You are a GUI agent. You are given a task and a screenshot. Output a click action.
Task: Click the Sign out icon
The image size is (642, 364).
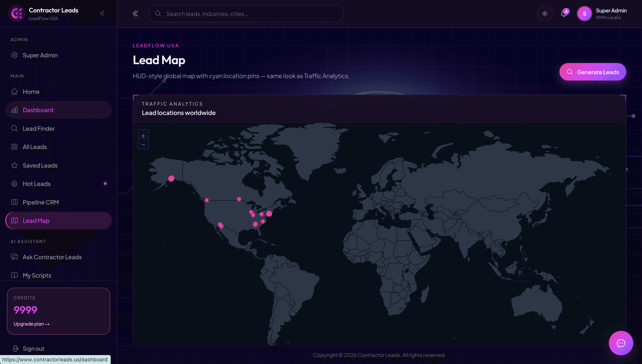(16, 349)
